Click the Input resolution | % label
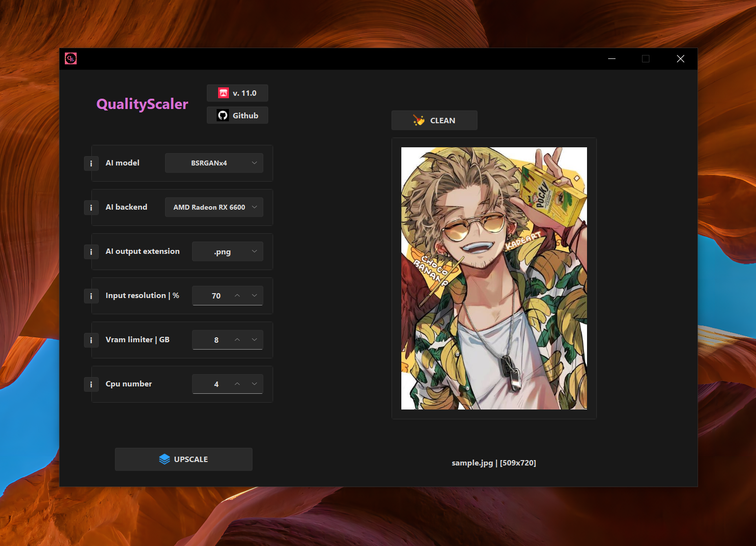This screenshot has width=756, height=546. (142, 296)
